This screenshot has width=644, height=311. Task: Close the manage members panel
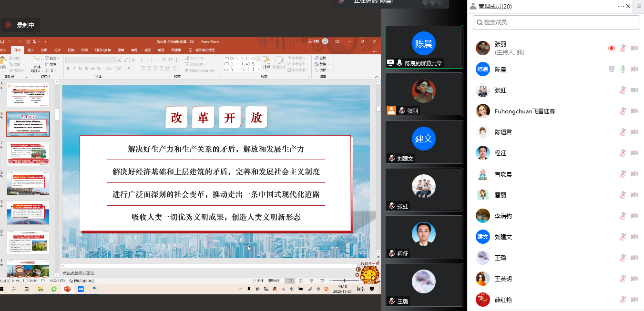point(628,6)
